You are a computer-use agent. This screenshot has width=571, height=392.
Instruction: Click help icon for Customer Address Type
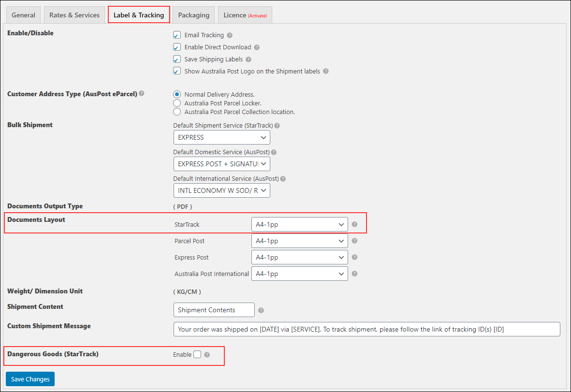click(141, 94)
